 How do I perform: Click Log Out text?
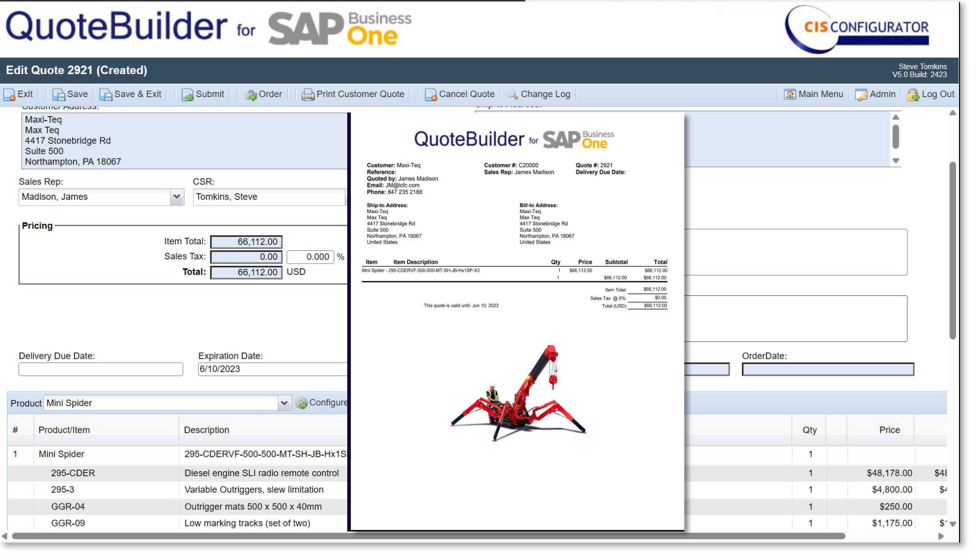pos(938,94)
